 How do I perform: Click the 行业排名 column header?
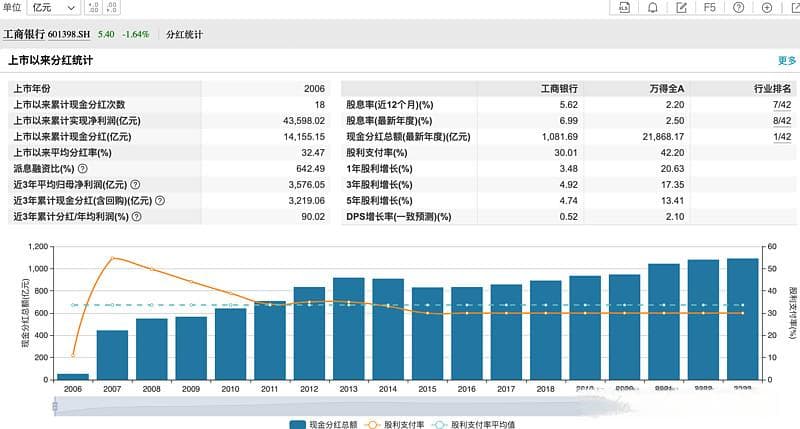click(x=772, y=89)
